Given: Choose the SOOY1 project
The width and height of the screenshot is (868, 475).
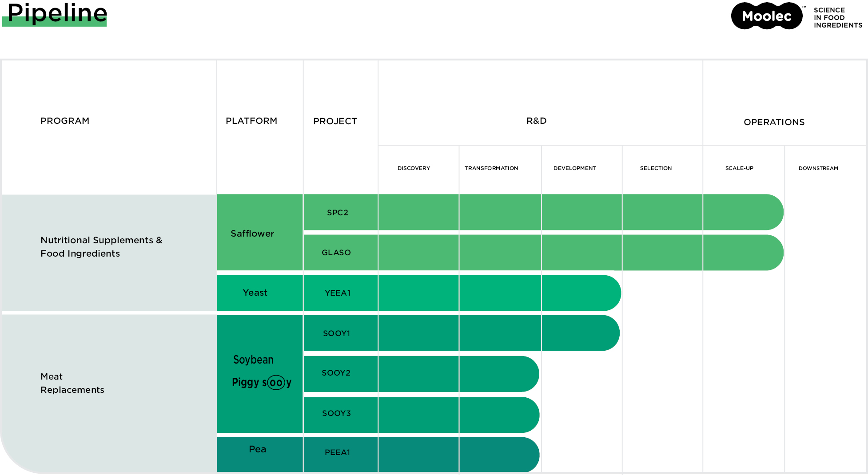Looking at the screenshot, I should (337, 333).
